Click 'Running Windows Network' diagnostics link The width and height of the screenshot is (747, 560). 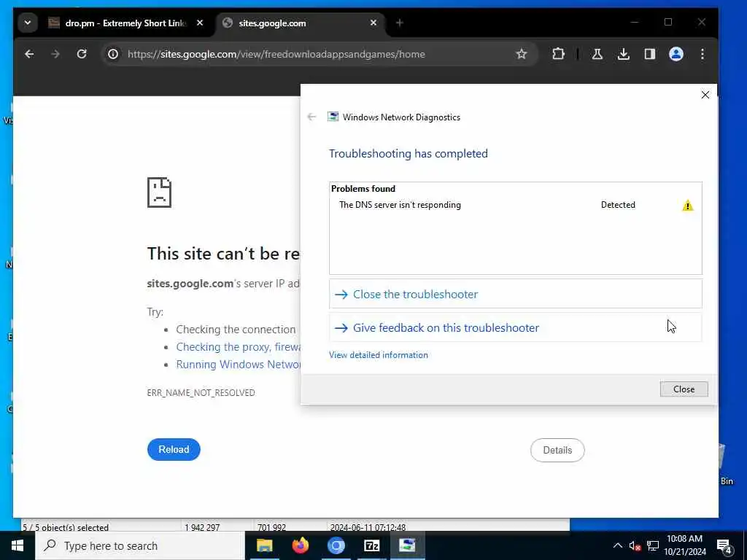point(239,365)
